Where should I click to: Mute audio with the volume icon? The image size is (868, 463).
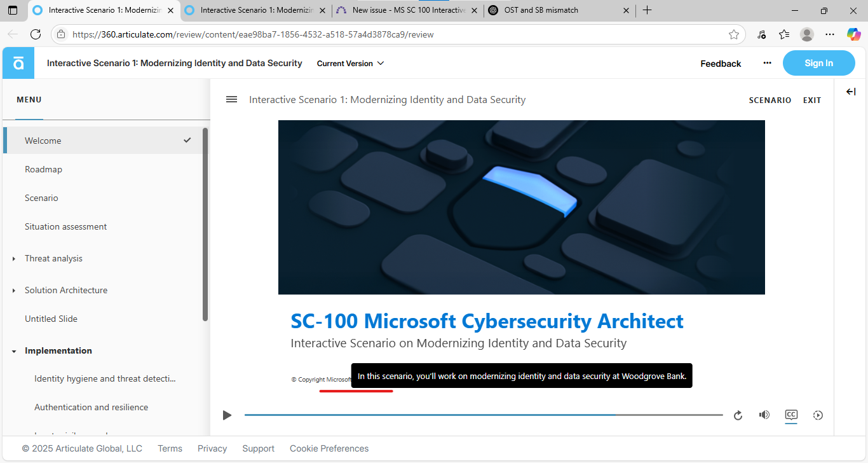click(x=764, y=415)
